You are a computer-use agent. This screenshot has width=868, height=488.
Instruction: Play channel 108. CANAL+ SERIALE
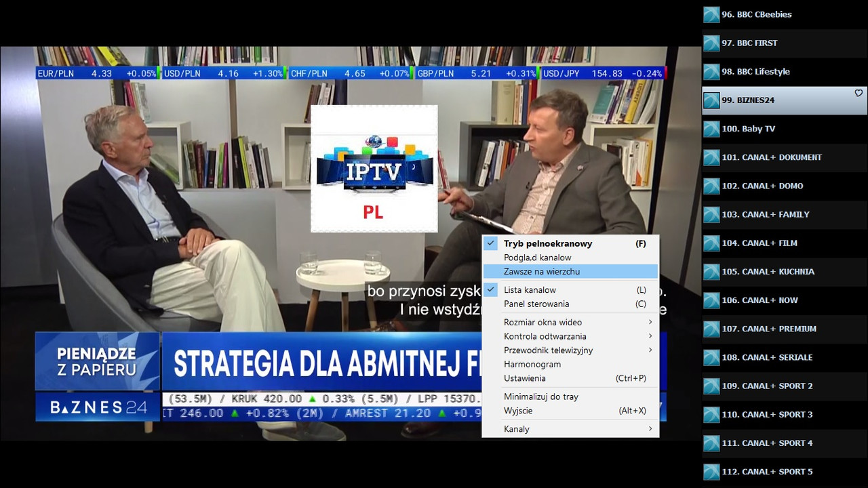785,357
